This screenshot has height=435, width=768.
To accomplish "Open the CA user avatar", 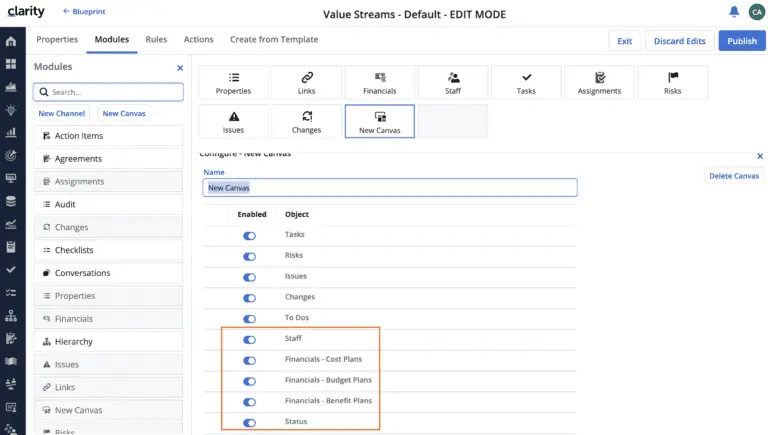I will point(757,12).
